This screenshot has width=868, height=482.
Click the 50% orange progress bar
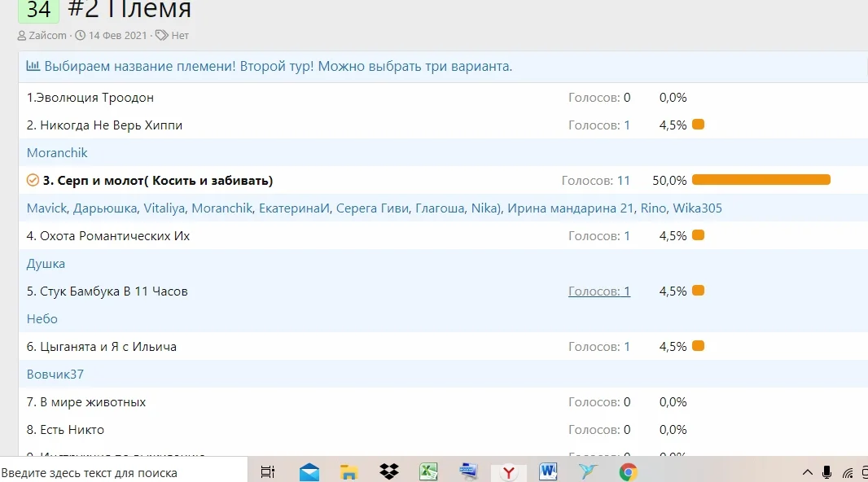[761, 180]
